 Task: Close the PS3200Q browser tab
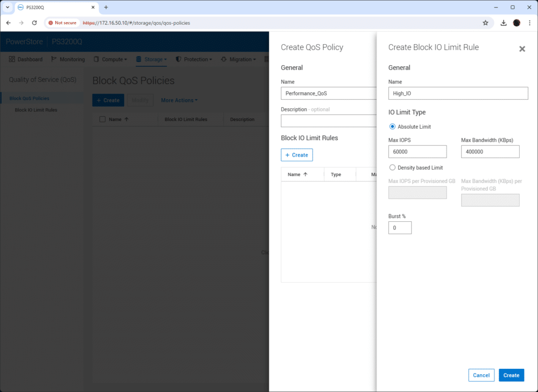coord(93,7)
